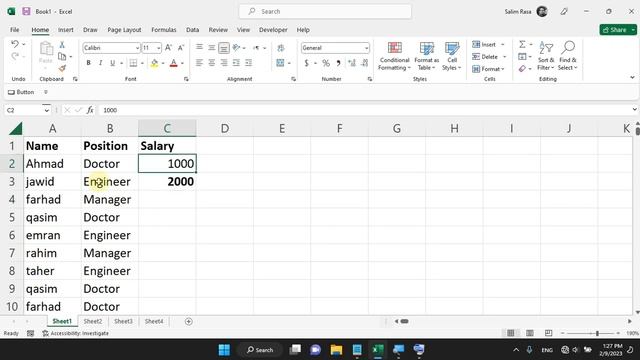Open Conditional Formatting menu
The width and height of the screenshot is (640, 360).
pyautogui.click(x=394, y=56)
